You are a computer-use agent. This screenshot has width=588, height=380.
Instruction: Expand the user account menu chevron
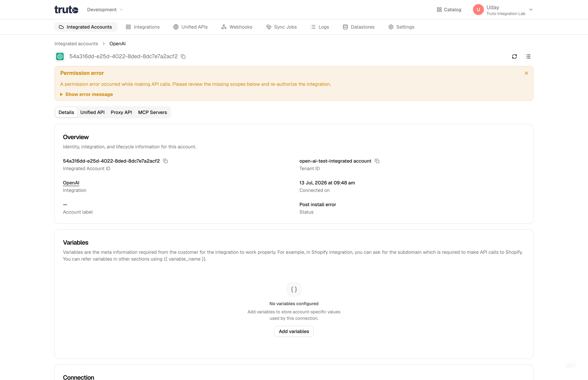tap(531, 10)
